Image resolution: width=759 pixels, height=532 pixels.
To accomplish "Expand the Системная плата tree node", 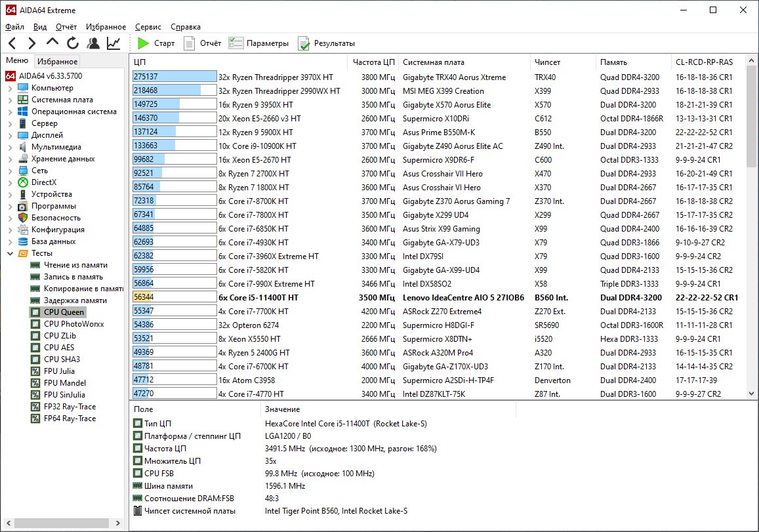I will tap(10, 100).
